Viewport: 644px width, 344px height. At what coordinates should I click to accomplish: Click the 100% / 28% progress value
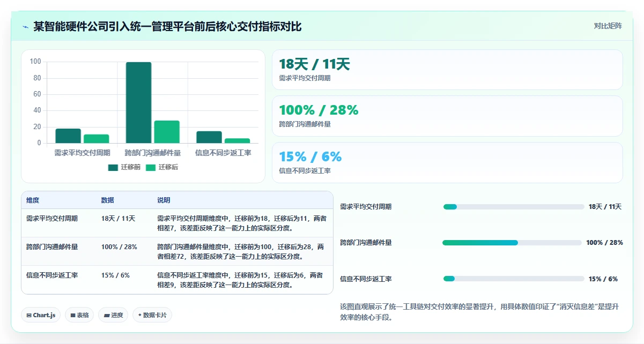coord(604,243)
